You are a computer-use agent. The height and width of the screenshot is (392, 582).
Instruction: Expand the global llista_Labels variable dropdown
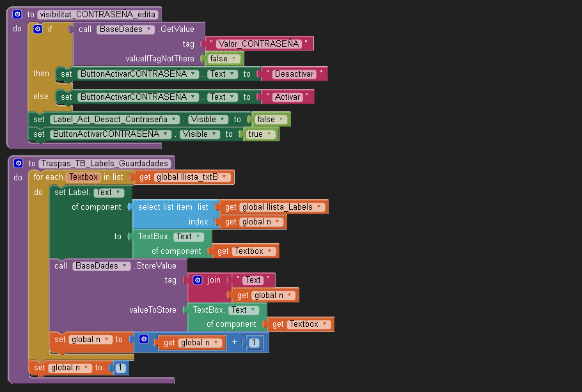pos(318,207)
